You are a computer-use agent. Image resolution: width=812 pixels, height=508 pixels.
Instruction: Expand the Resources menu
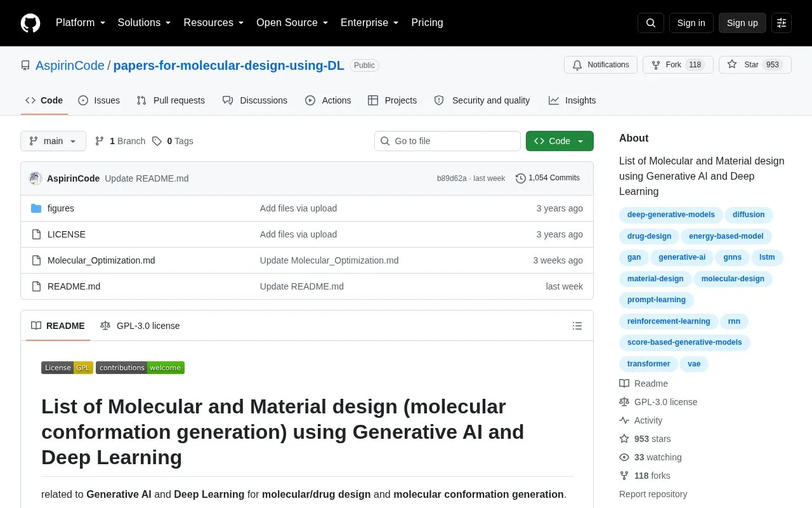(214, 23)
